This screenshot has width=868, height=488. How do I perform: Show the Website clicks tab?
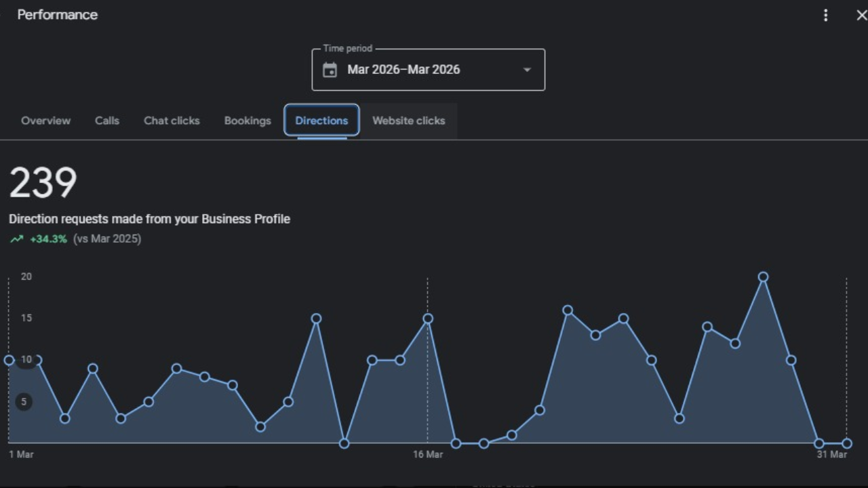point(408,121)
